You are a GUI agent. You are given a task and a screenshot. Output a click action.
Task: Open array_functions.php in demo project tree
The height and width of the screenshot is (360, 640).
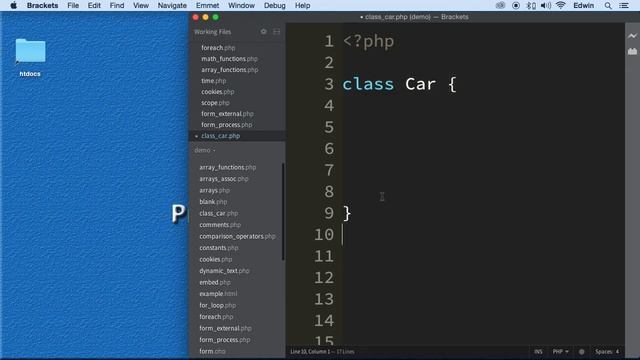point(228,167)
